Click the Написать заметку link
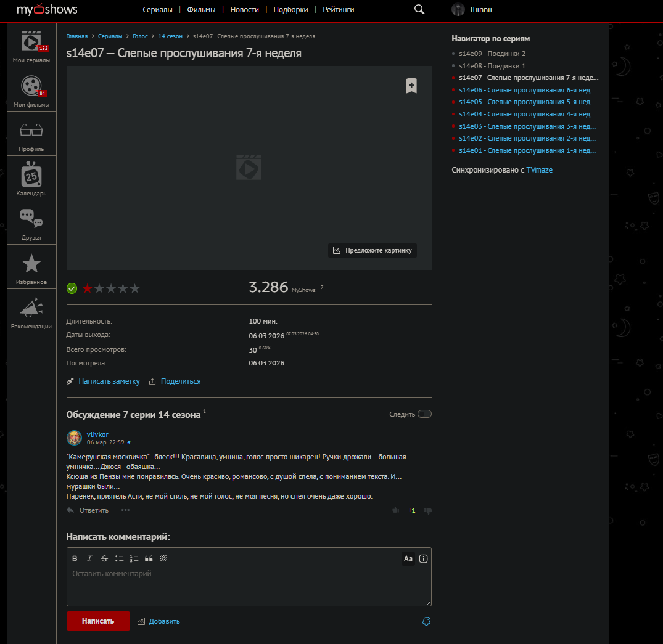The width and height of the screenshot is (663, 644). (x=109, y=381)
